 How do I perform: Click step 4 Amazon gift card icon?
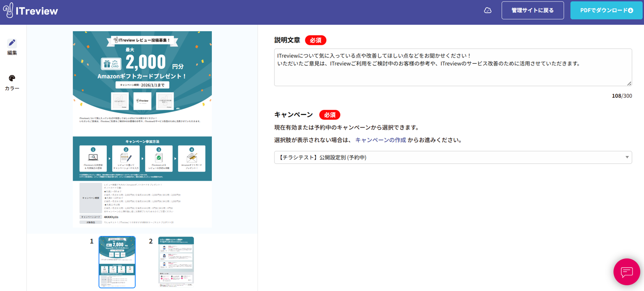coord(191,157)
